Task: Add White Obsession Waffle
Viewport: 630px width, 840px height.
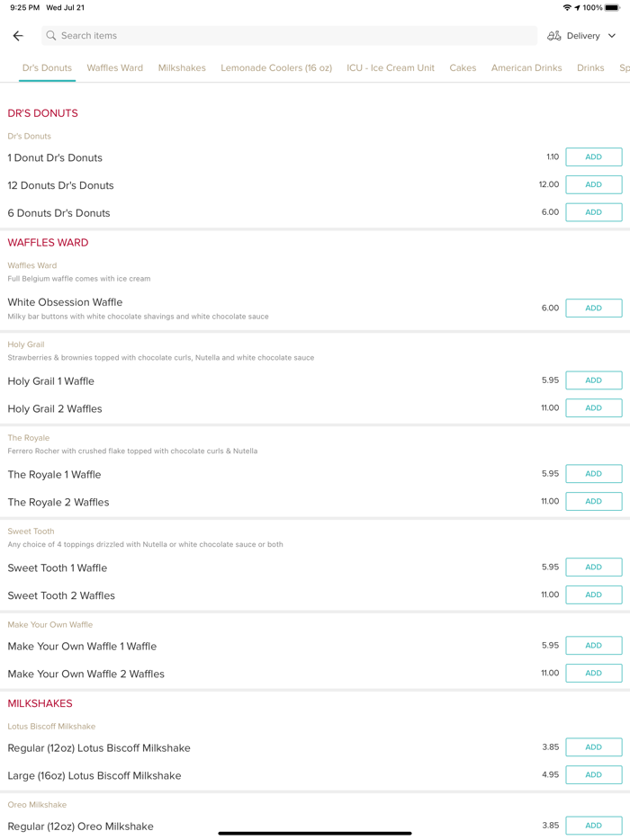Action: 593,308
